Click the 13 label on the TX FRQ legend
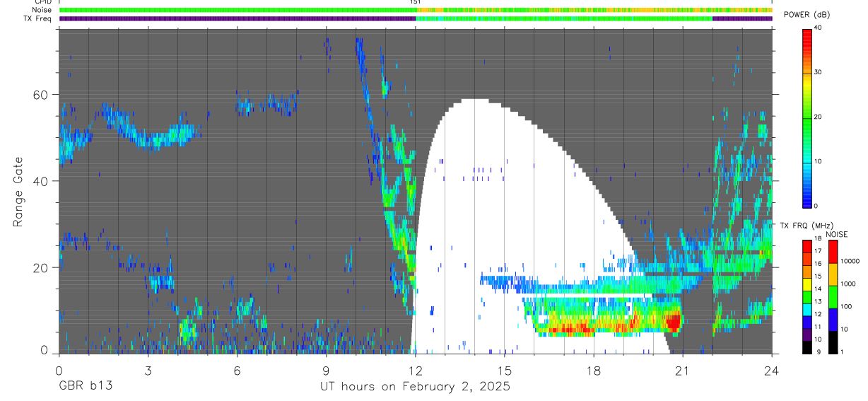 [818, 302]
